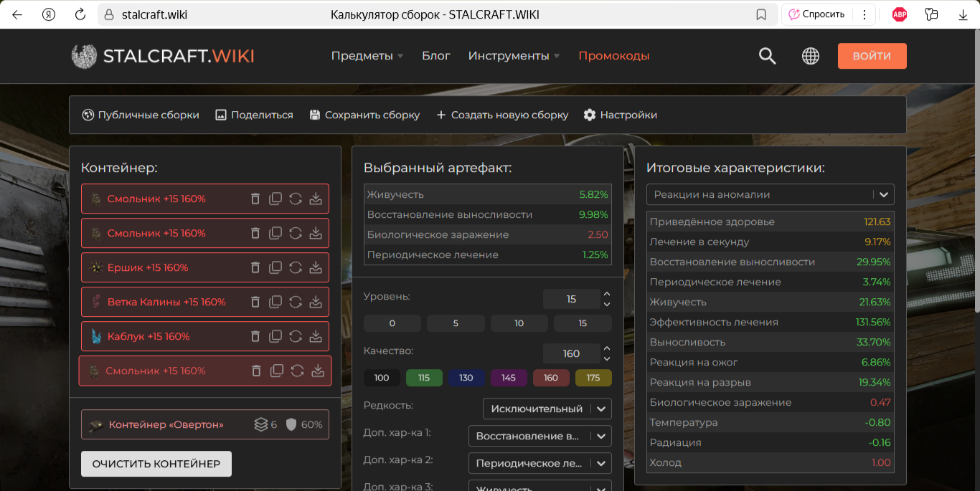The image size is (980, 491).
Task: Open the site search magnifier icon
Action: pos(767,56)
